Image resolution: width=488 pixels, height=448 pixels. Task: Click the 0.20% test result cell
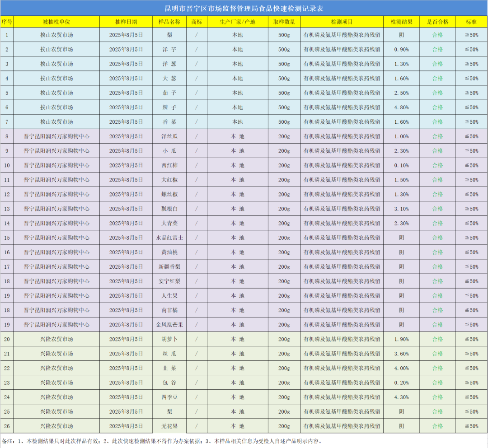401,383
